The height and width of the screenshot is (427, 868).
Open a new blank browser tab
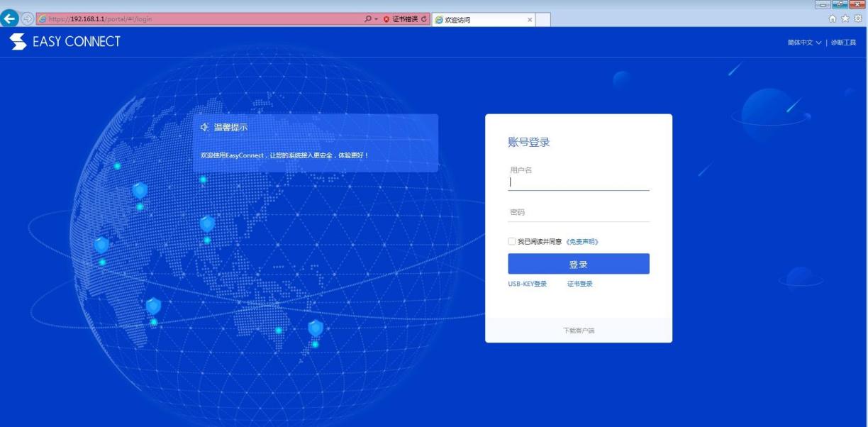pos(543,20)
